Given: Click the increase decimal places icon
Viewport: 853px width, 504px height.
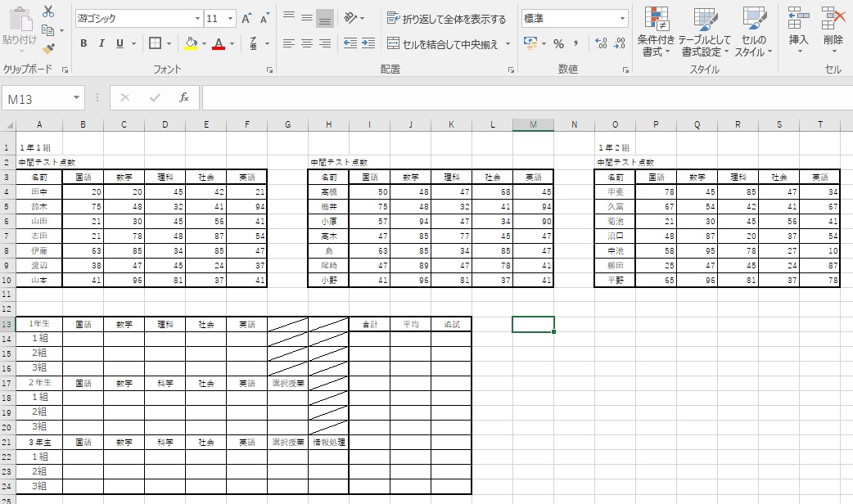Looking at the screenshot, I should 602,43.
